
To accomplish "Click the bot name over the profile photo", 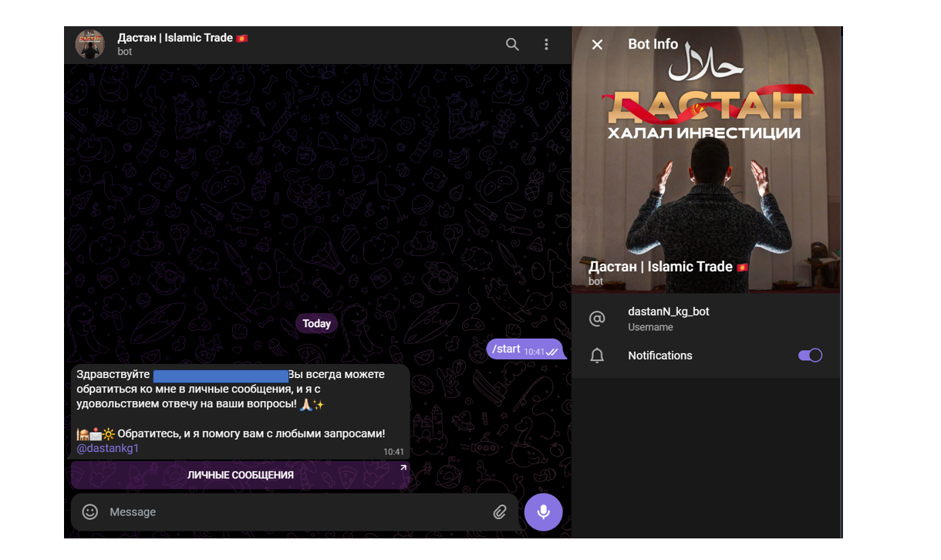I will (x=668, y=267).
